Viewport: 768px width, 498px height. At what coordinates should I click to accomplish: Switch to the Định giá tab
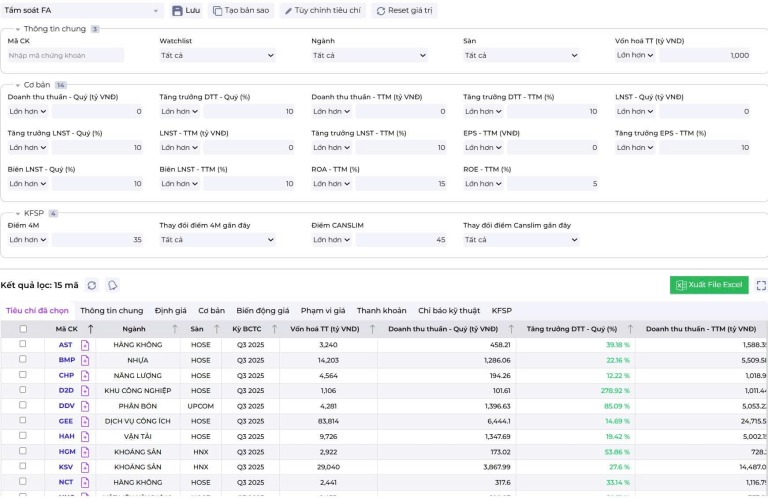coord(170,310)
